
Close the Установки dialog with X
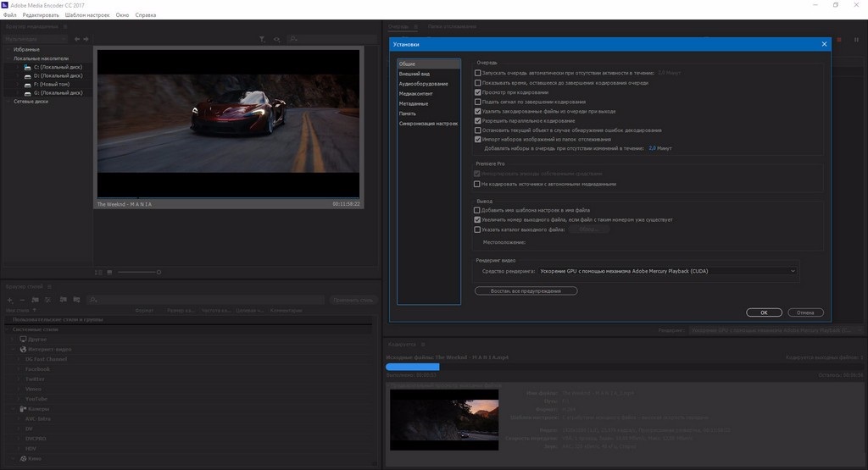pos(824,44)
